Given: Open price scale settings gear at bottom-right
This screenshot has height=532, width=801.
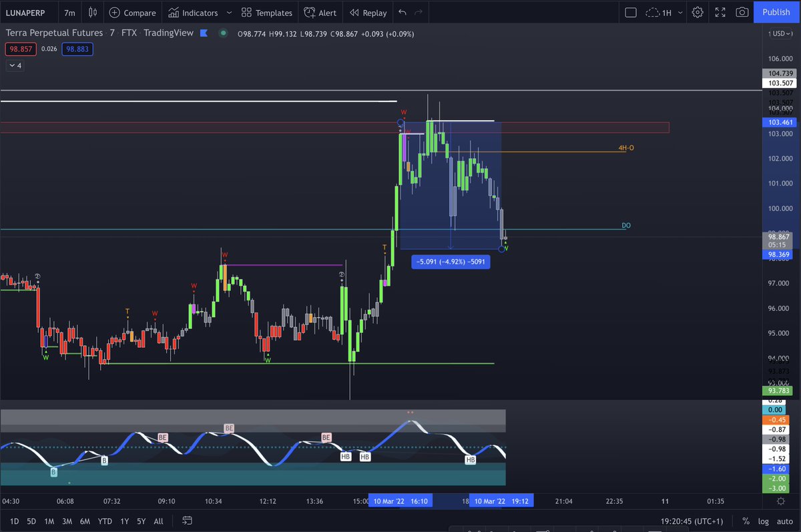Looking at the screenshot, I should click(x=781, y=501).
